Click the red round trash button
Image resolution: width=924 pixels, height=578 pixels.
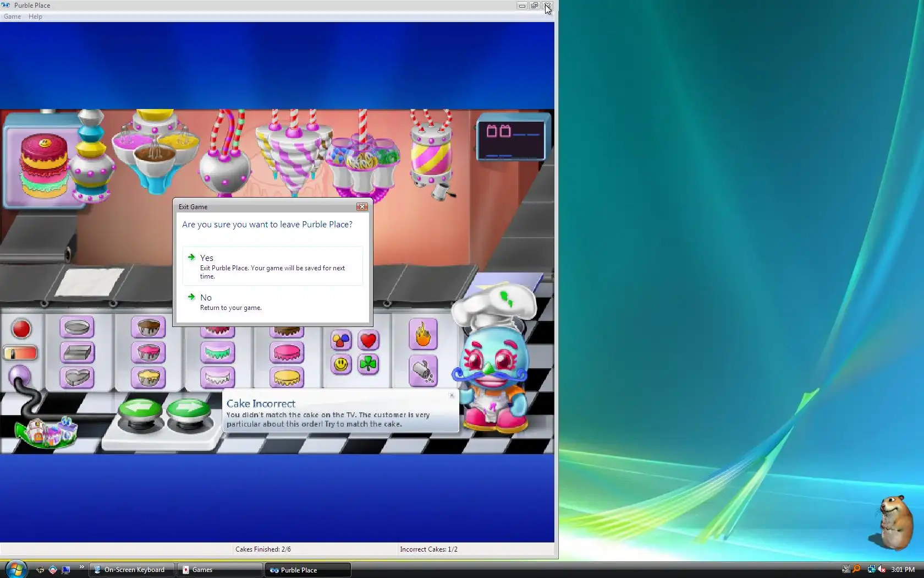pyautogui.click(x=21, y=329)
